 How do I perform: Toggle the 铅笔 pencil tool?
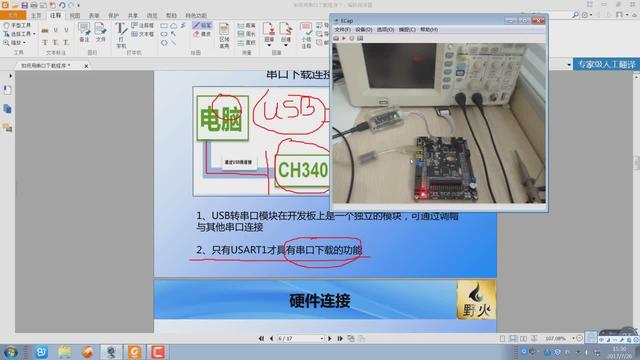(202, 25)
